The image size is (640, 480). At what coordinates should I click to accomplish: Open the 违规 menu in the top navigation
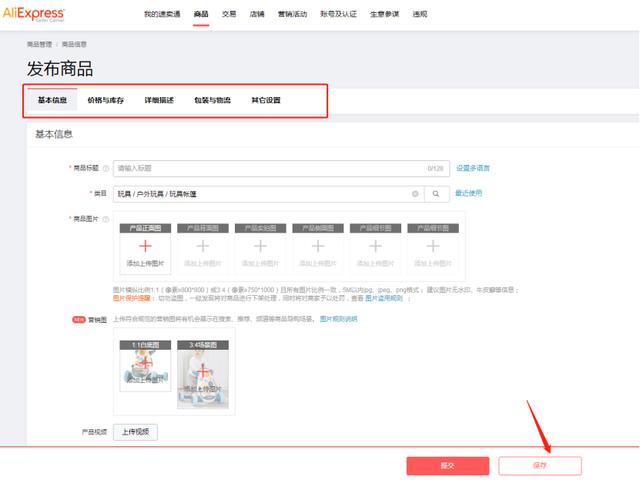[420, 14]
